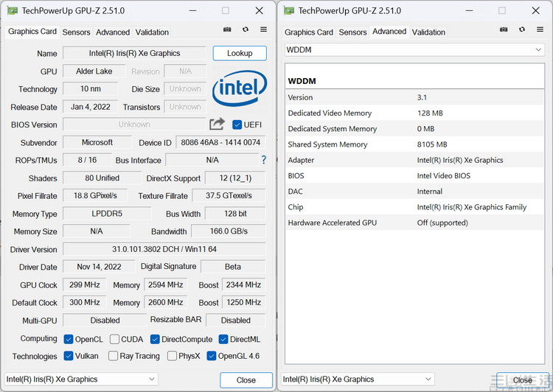Open Sensors tab in right window
Viewport: 553px width, 392px height.
352,32
